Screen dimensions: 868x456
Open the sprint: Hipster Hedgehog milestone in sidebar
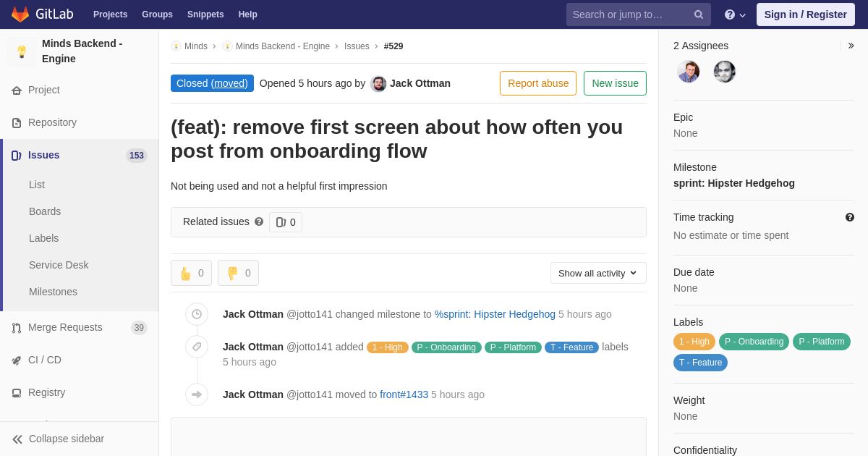tap(734, 183)
